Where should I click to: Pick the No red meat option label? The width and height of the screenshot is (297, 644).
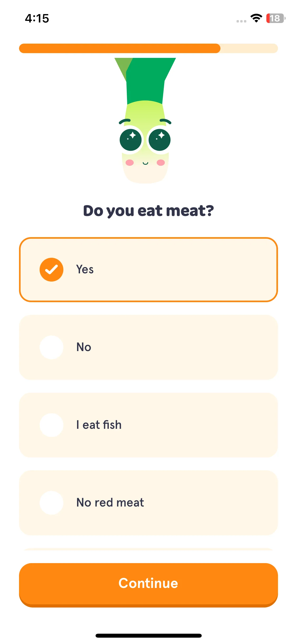point(110,503)
